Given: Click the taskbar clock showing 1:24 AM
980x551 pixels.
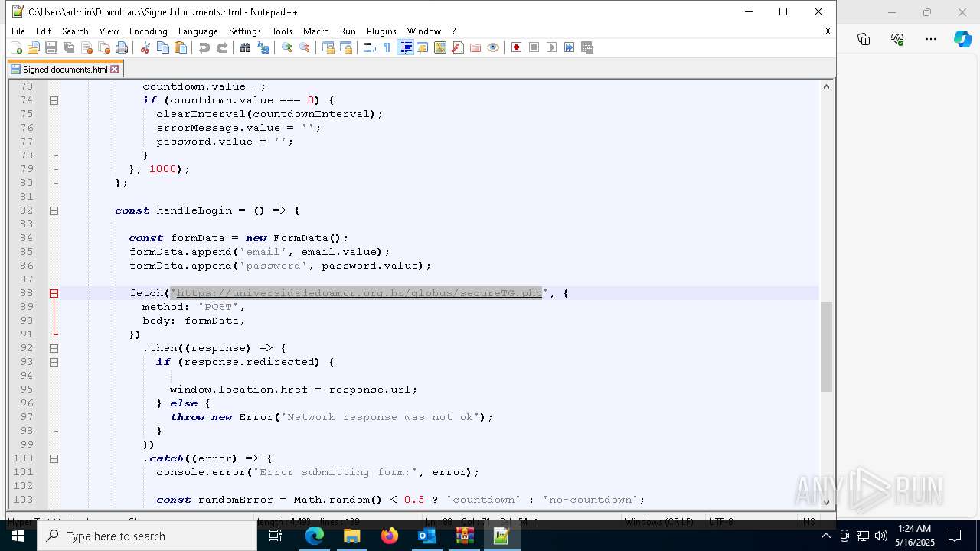Looking at the screenshot, I should [914, 536].
